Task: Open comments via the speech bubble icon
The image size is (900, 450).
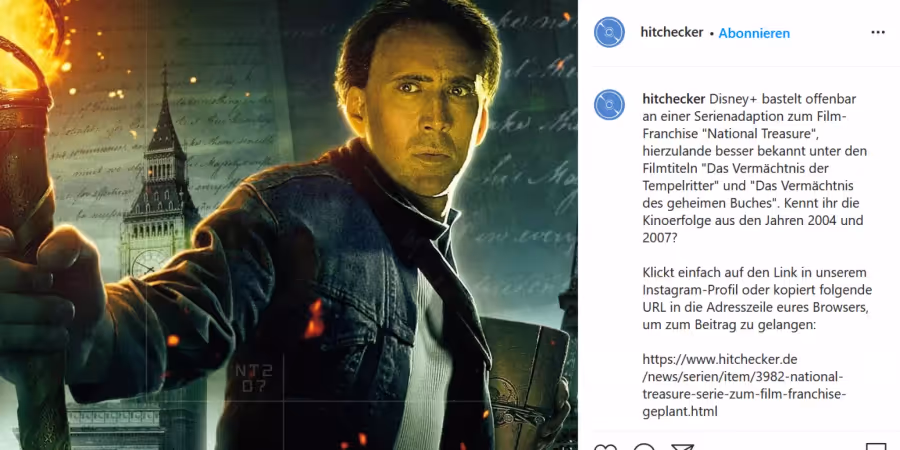Action: 644,447
